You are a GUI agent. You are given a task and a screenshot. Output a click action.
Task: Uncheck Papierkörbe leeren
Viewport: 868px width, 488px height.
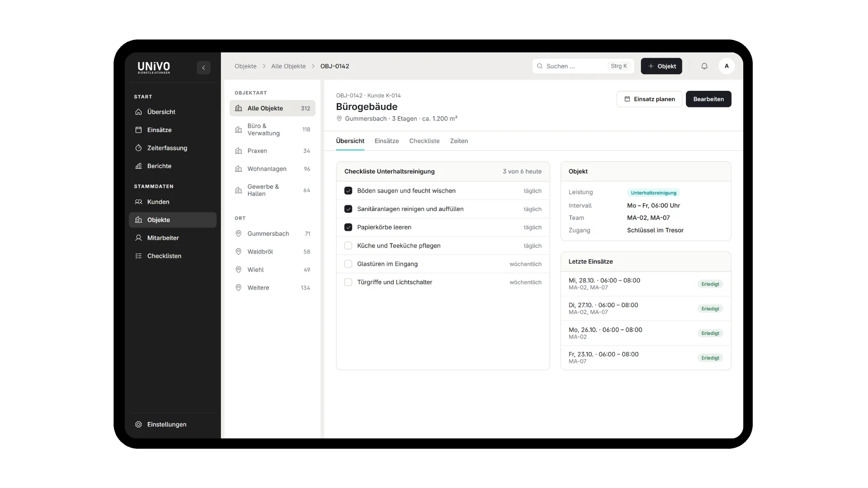[348, 227]
